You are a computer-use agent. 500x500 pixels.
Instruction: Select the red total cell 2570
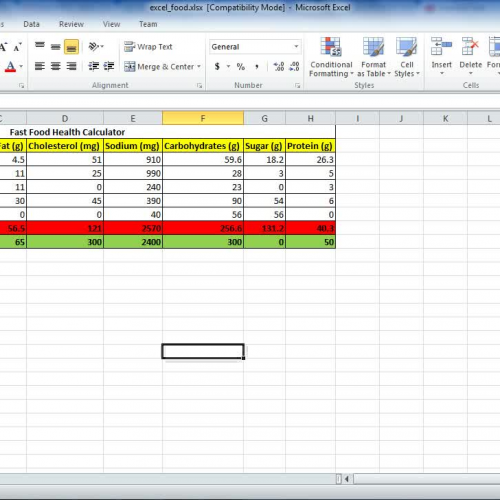(x=133, y=228)
